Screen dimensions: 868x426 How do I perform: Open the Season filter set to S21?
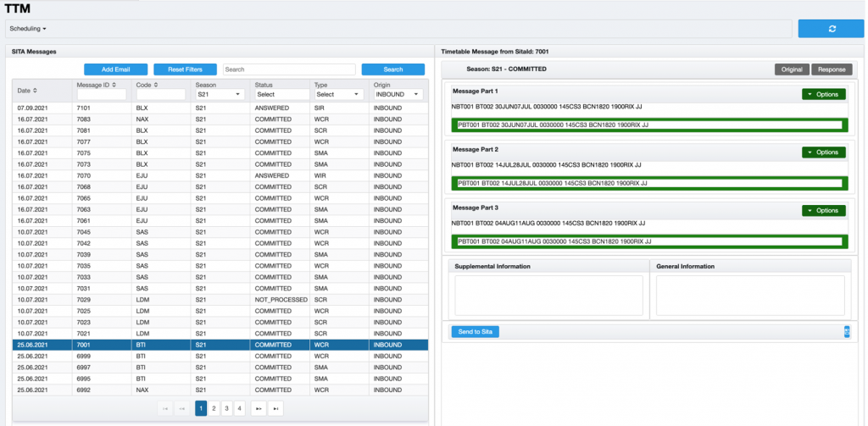[x=220, y=95]
